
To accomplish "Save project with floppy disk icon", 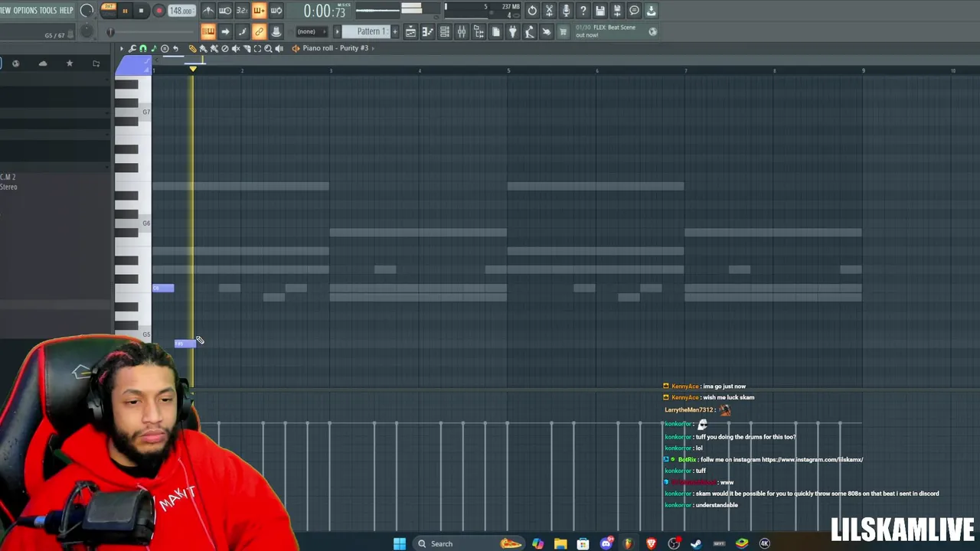I will pyautogui.click(x=600, y=11).
